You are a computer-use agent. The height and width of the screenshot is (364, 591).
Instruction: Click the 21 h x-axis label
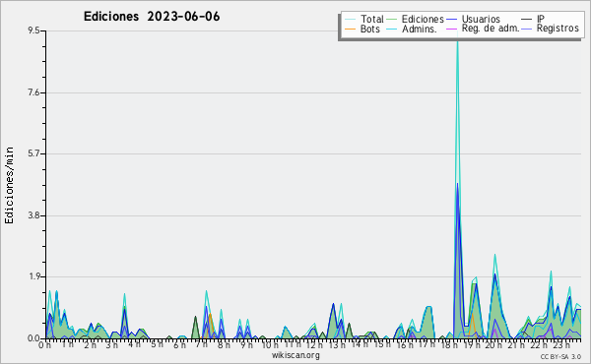click(x=516, y=345)
